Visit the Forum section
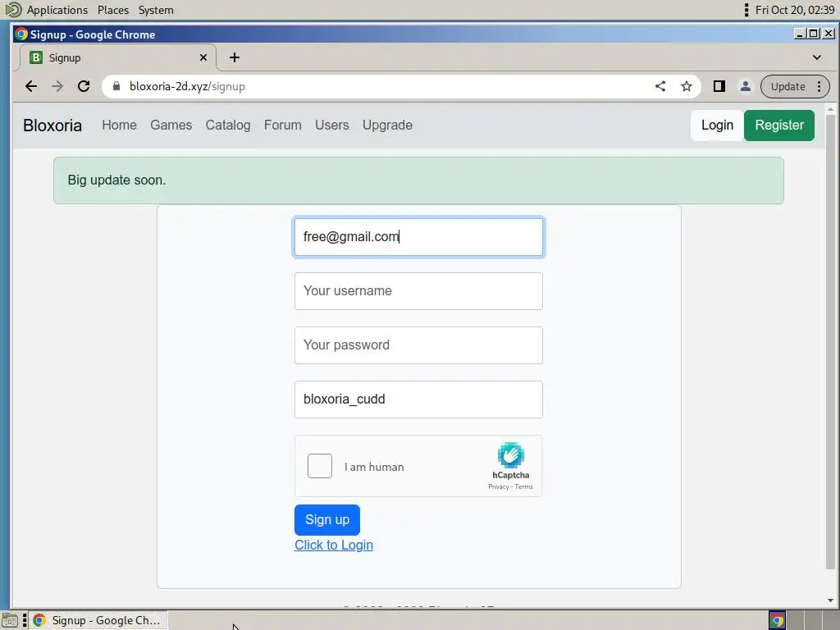 [x=282, y=125]
